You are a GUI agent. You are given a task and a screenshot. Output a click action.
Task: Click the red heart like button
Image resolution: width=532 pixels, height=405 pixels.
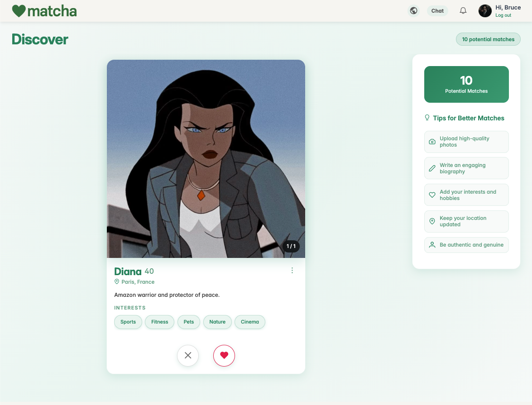point(224,356)
